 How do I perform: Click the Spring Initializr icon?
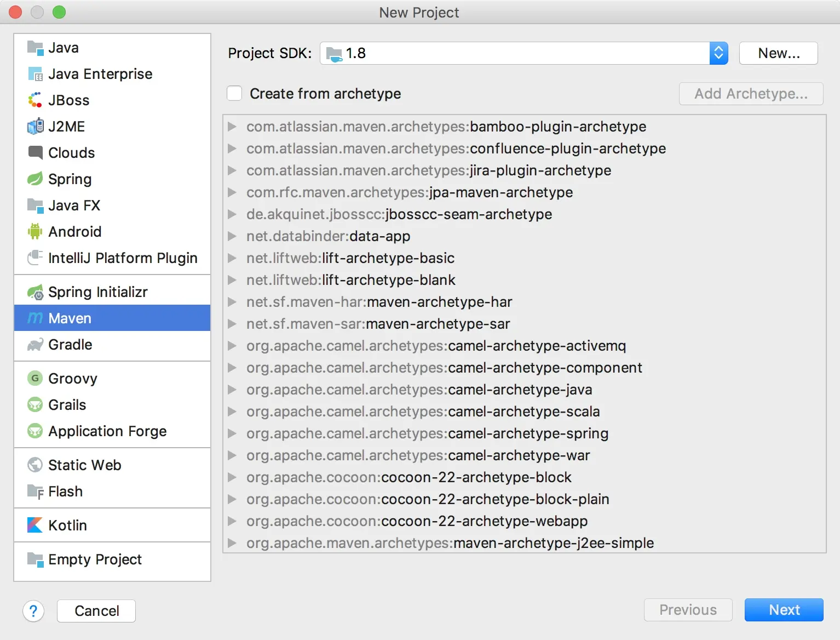pos(35,292)
